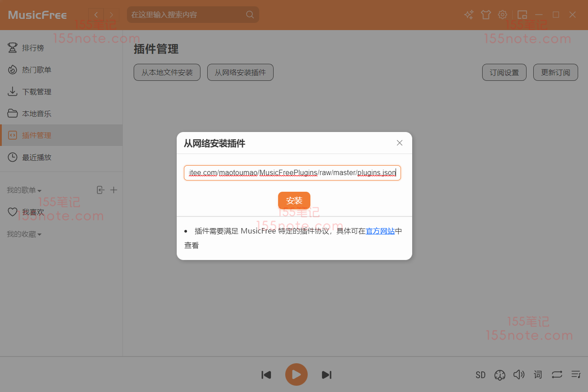Go to 本地音乐 in sidebar
Screen dimensions: 588x392
tap(37, 114)
